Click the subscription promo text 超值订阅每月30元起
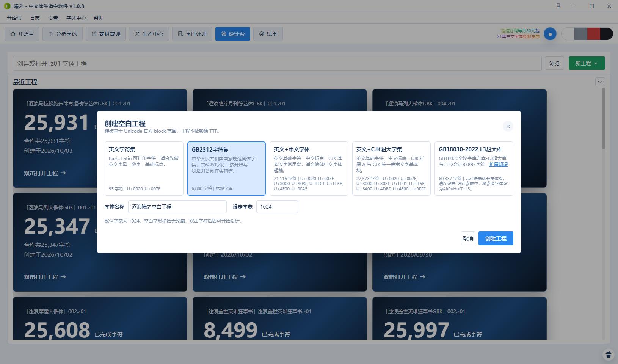This screenshot has width=618, height=364. (520, 31)
